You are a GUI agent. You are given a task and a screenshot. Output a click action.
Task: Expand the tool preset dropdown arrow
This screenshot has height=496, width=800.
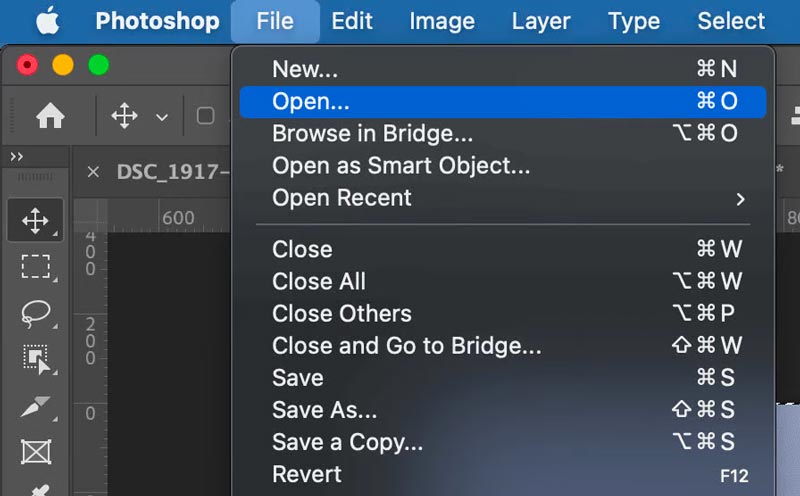[162, 117]
